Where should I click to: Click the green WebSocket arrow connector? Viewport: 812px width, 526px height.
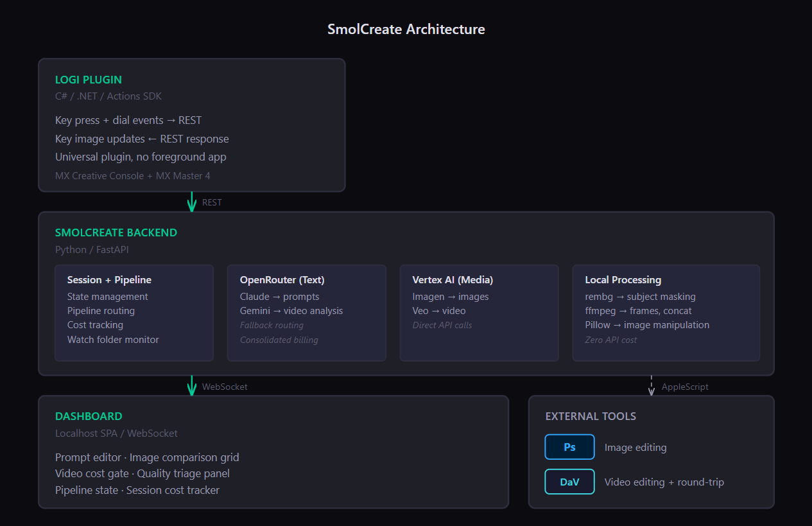[191, 385]
